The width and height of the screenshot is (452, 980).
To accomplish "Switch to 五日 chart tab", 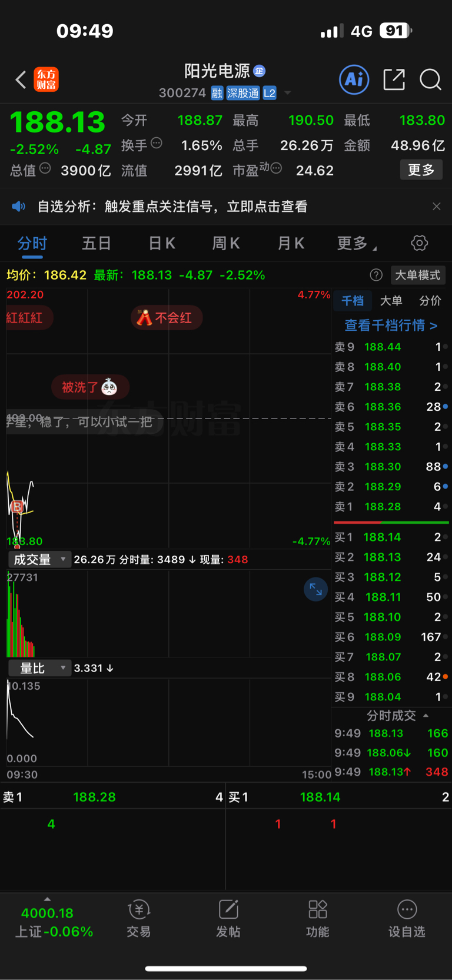I will 97,243.
